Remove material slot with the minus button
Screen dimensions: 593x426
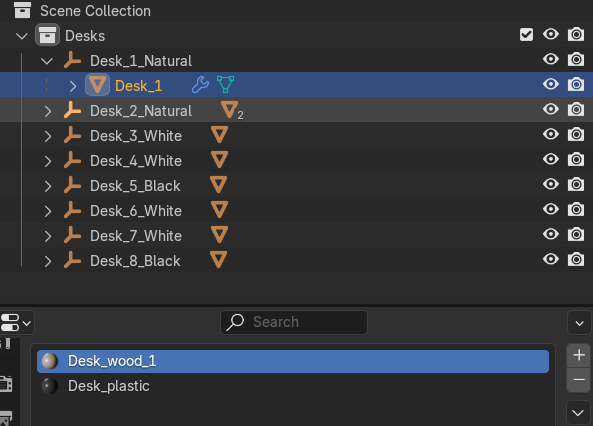pos(579,379)
